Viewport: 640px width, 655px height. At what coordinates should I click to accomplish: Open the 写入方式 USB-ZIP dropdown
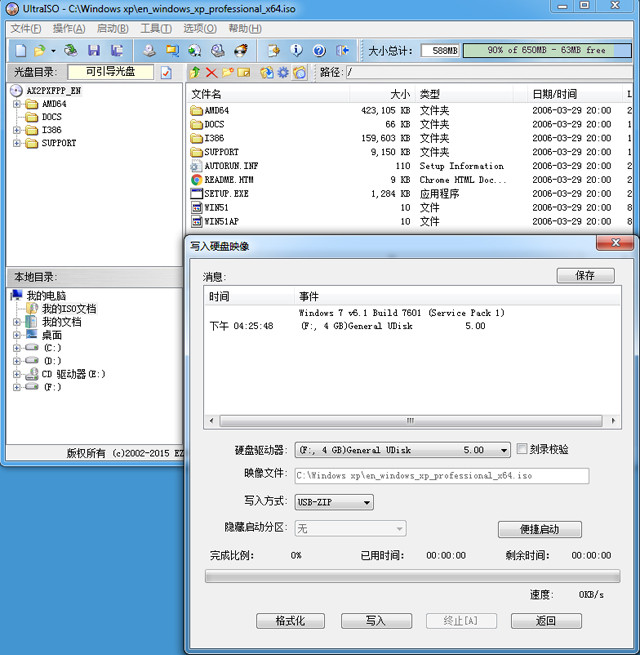pos(367,503)
